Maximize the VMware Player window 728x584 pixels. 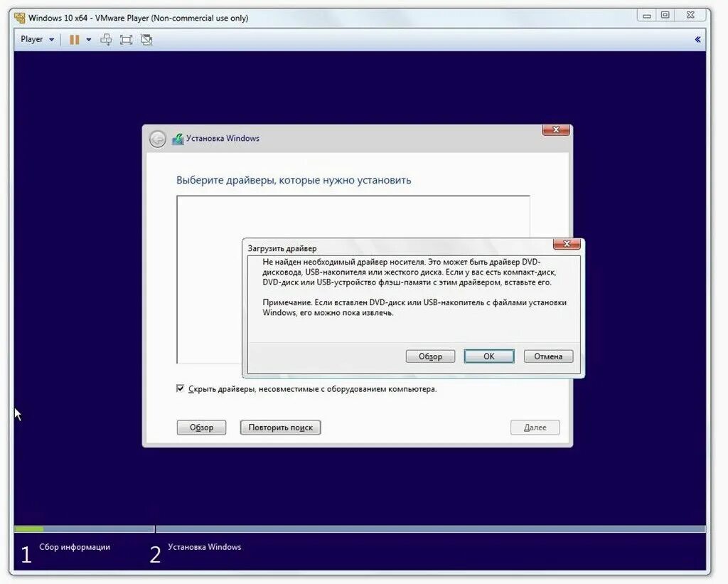pyautogui.click(x=665, y=16)
